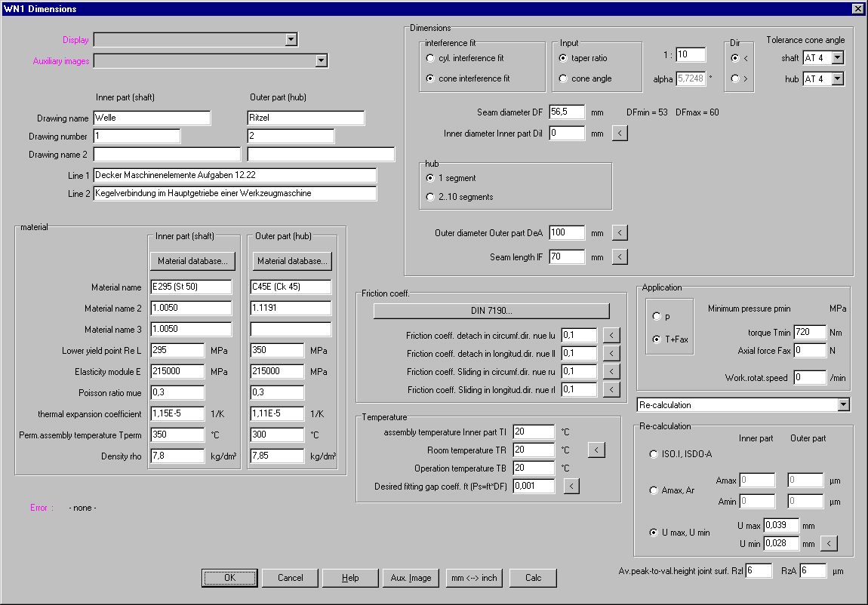Toggle units with mm <--> inch button
Viewport: 868px width, 605px height.
474,578
